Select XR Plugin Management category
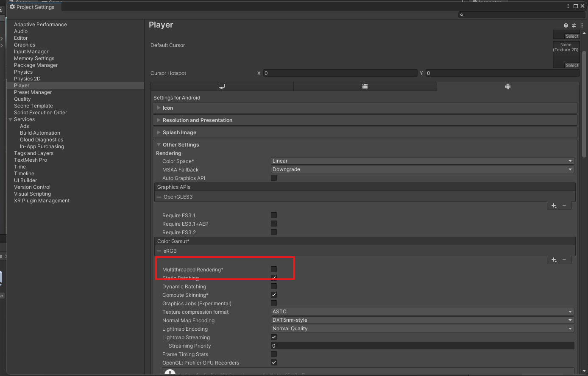The width and height of the screenshot is (588, 376). (42, 201)
